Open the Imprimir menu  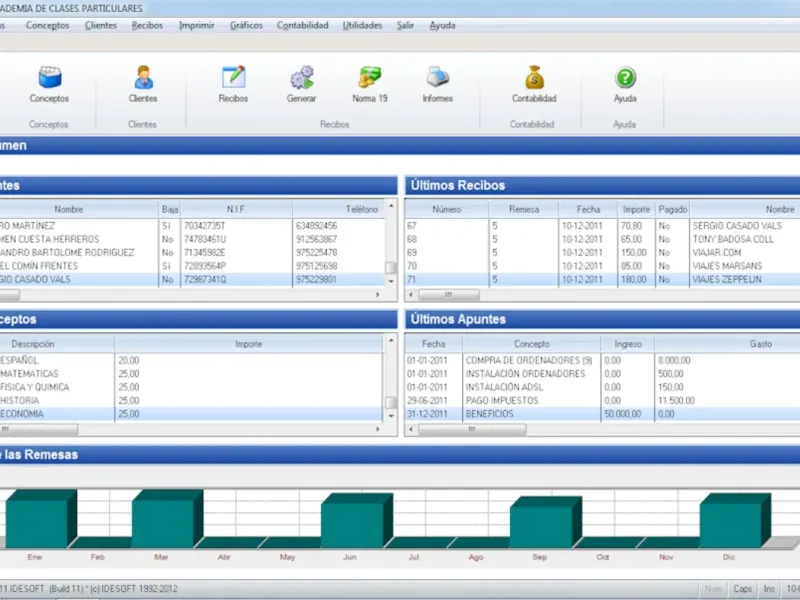[x=196, y=26]
